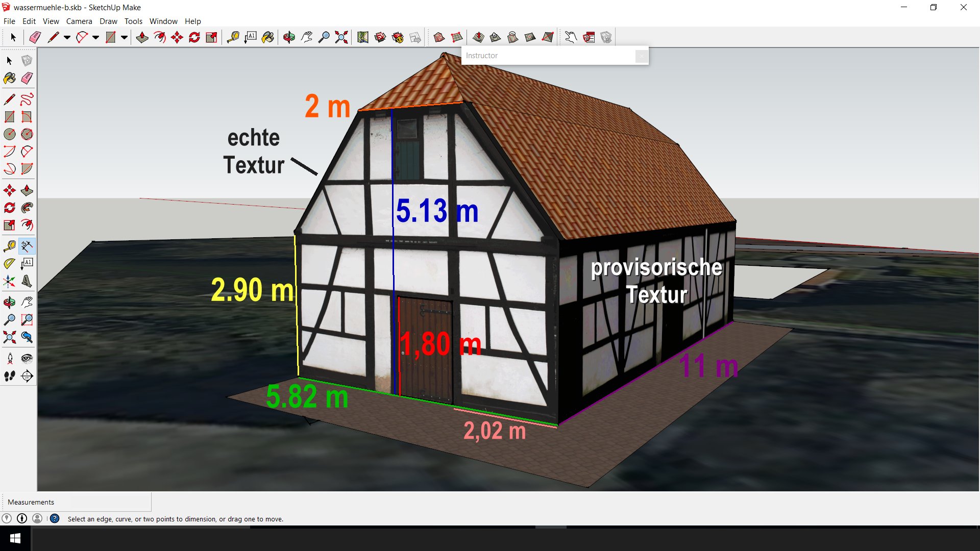Select the 3D Text tool
The image size is (980, 551).
[x=27, y=281]
